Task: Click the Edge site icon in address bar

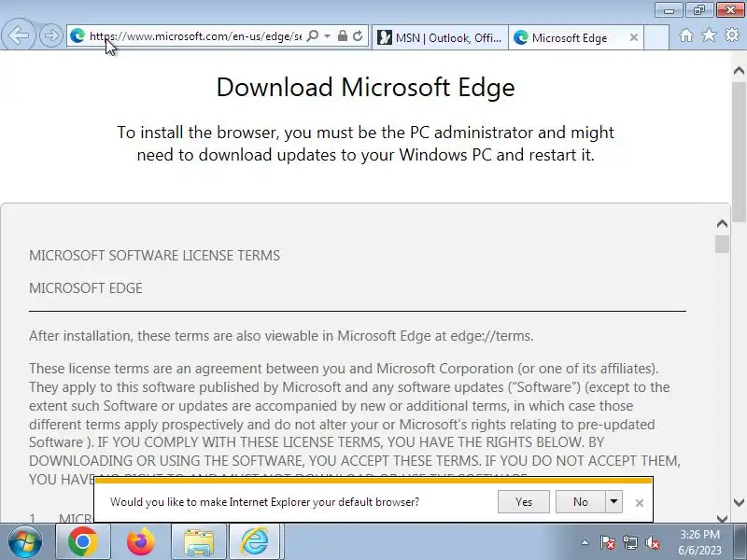Action: (78, 35)
